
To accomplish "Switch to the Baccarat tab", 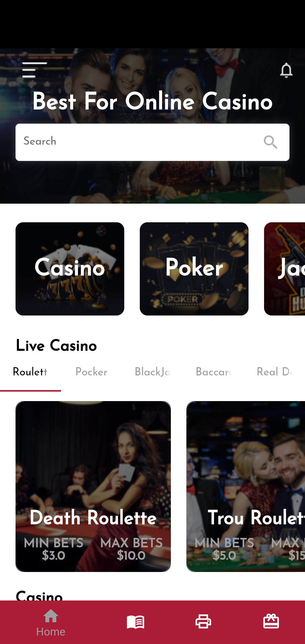I will coord(213,372).
